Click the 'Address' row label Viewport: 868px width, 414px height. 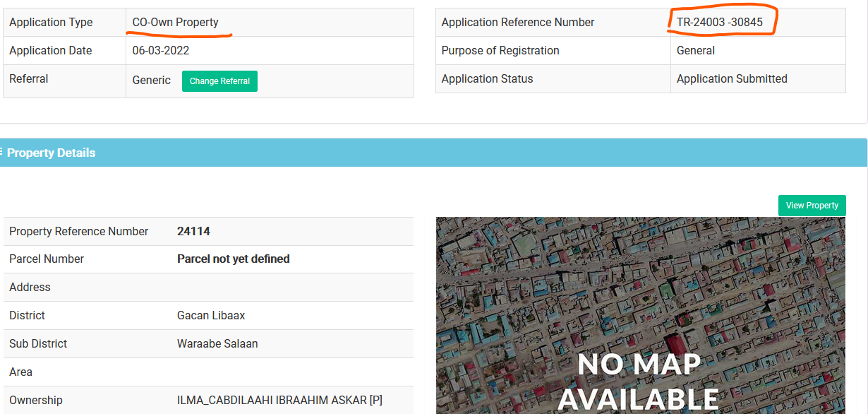click(x=30, y=288)
